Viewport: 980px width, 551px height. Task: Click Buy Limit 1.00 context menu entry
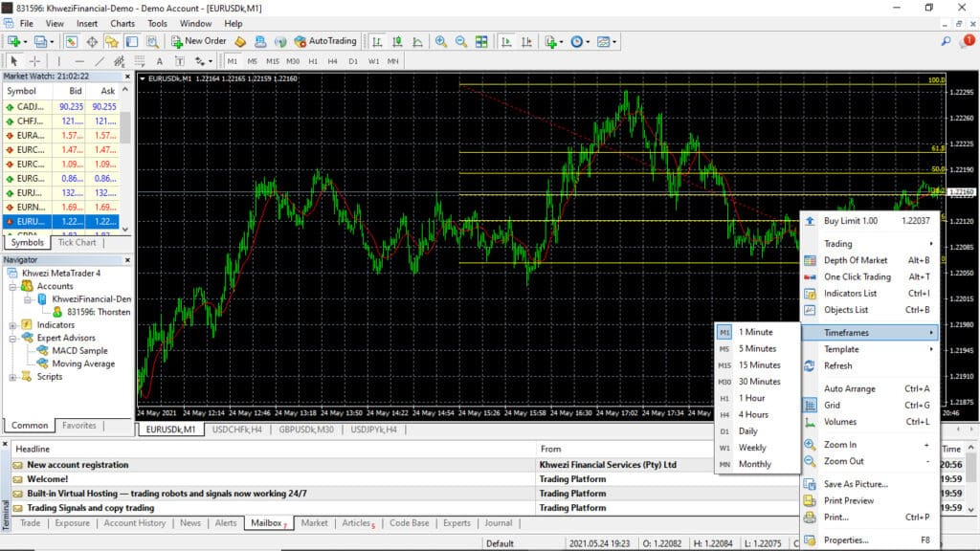[x=870, y=221]
